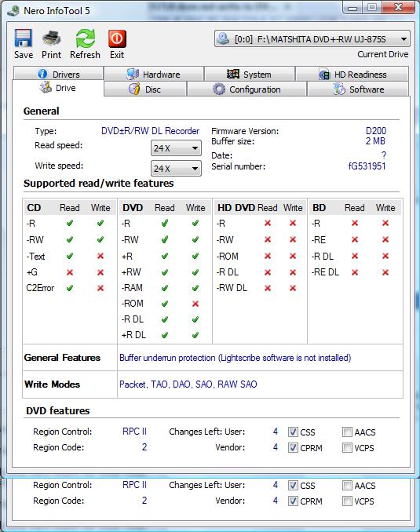
Task: Click green check for DVD +R DL Write
Action: (x=195, y=335)
